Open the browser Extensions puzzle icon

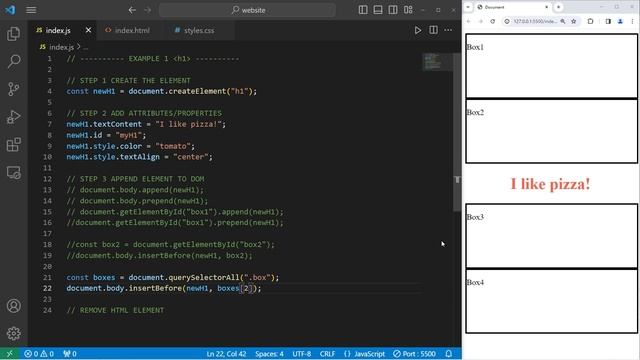pos(590,21)
